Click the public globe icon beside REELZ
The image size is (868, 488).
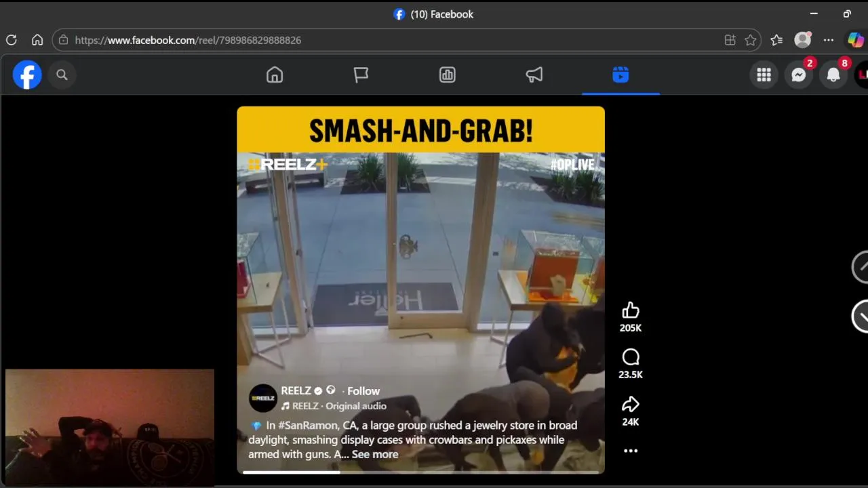[x=331, y=390]
